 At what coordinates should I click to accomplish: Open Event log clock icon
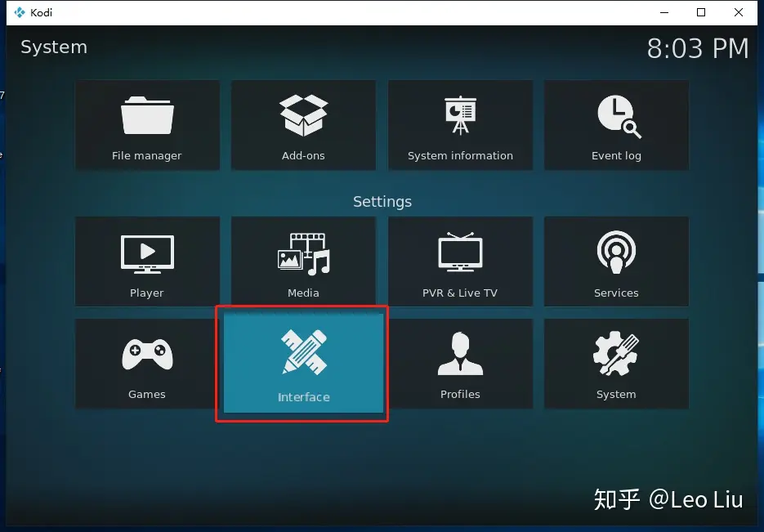(619, 116)
